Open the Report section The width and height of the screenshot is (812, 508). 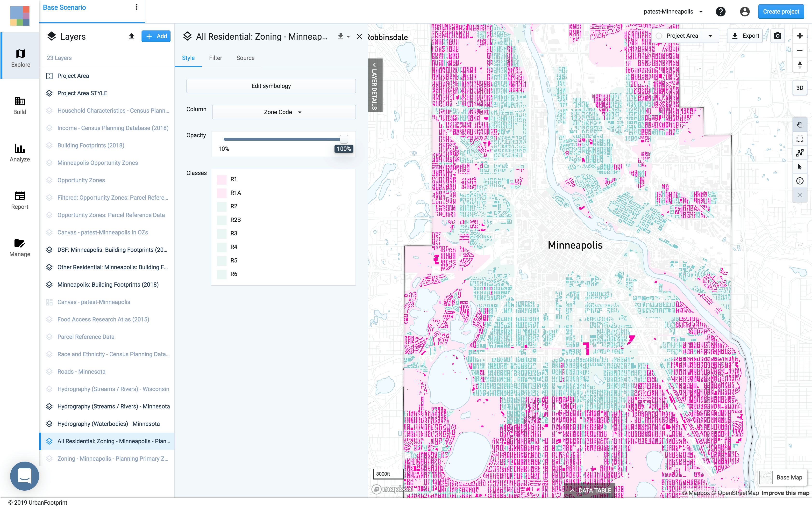click(20, 200)
